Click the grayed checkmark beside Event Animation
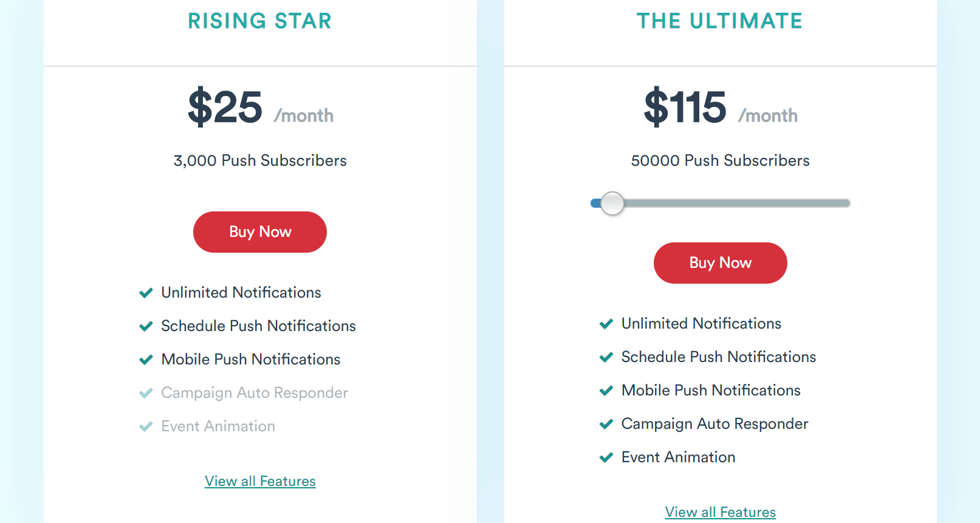Viewport: 980px width, 523px height. click(146, 426)
